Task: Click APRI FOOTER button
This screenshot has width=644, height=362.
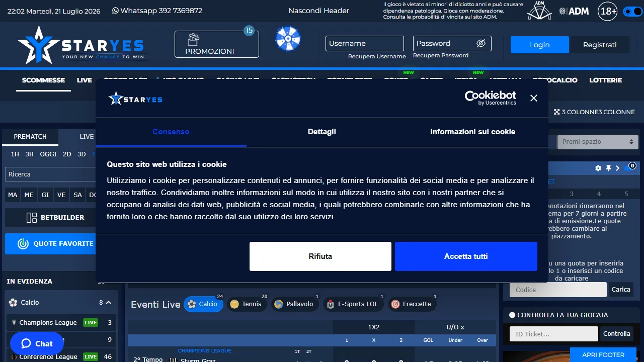Action: point(603,354)
